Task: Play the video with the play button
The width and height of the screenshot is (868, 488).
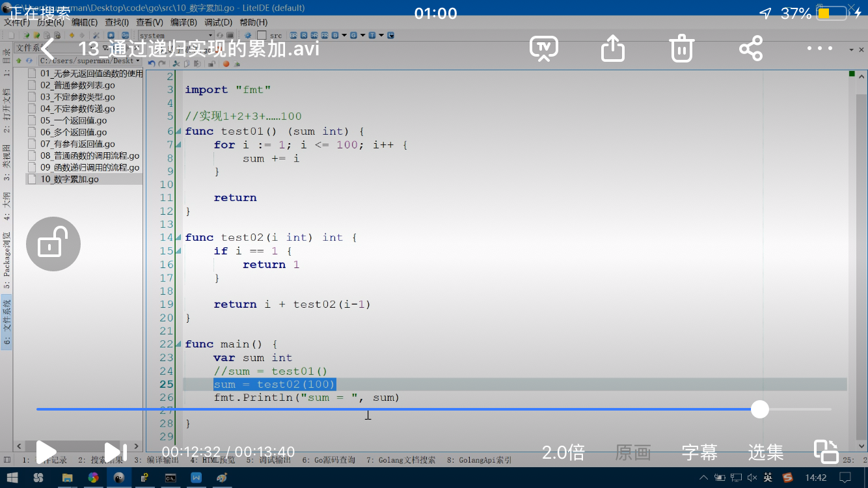Action: [46, 452]
